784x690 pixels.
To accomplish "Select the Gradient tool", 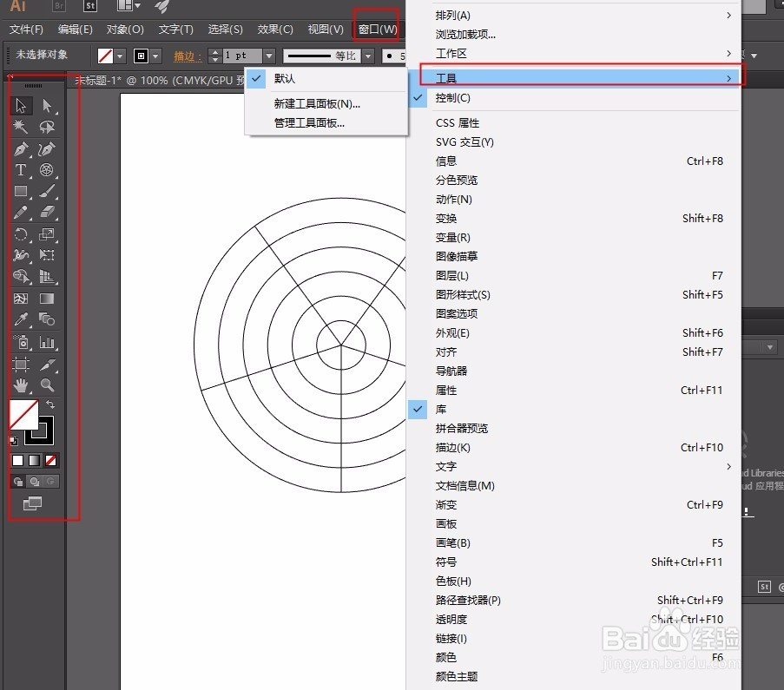I will 47,299.
